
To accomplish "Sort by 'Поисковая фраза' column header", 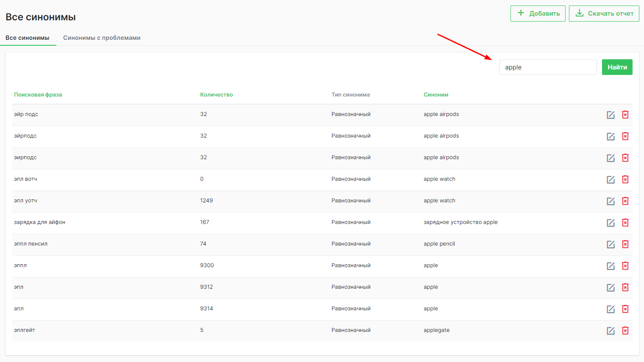I will tap(38, 95).
